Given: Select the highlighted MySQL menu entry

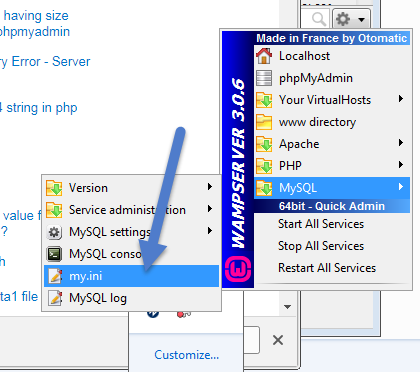Looking at the screenshot, I should tap(332, 188).
